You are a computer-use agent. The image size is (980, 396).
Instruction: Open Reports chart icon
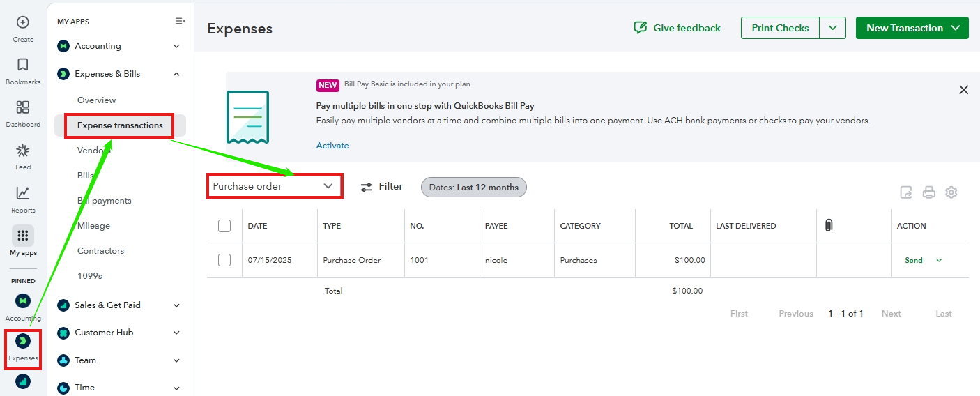(x=23, y=193)
